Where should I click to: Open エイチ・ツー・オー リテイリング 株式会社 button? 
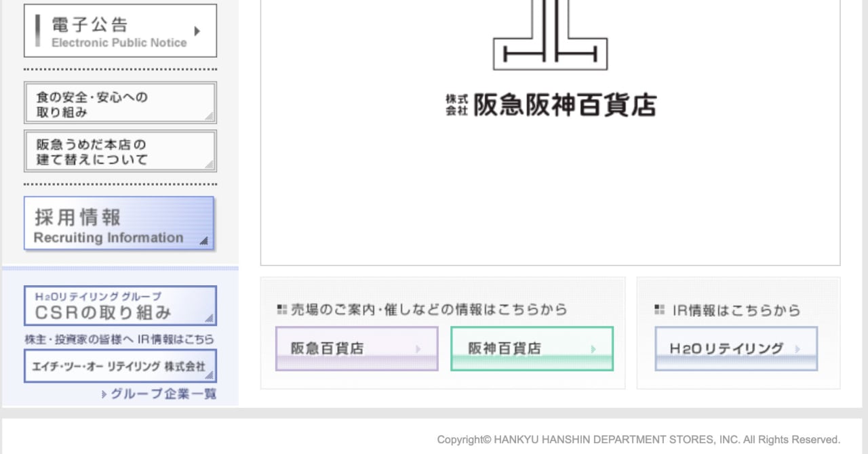[x=120, y=366]
